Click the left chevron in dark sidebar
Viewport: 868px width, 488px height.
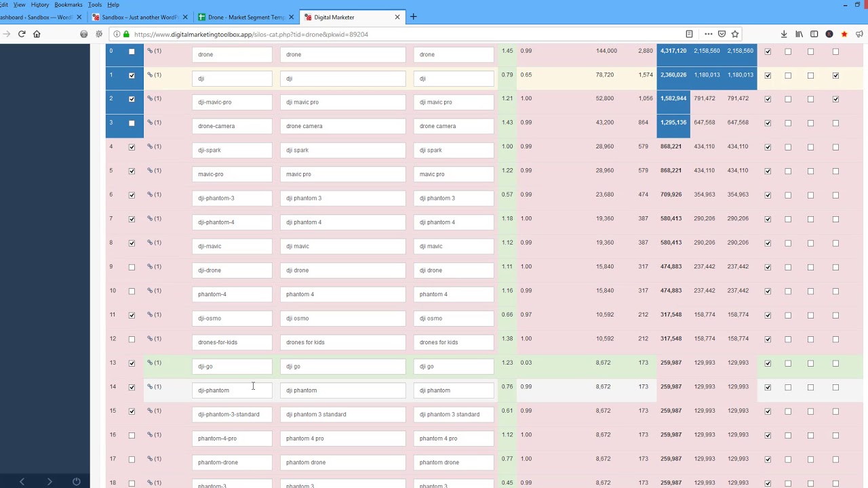22,481
